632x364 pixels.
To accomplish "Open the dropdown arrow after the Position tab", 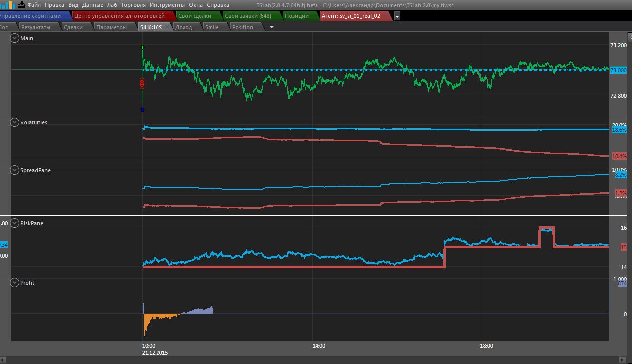I will click(x=272, y=27).
